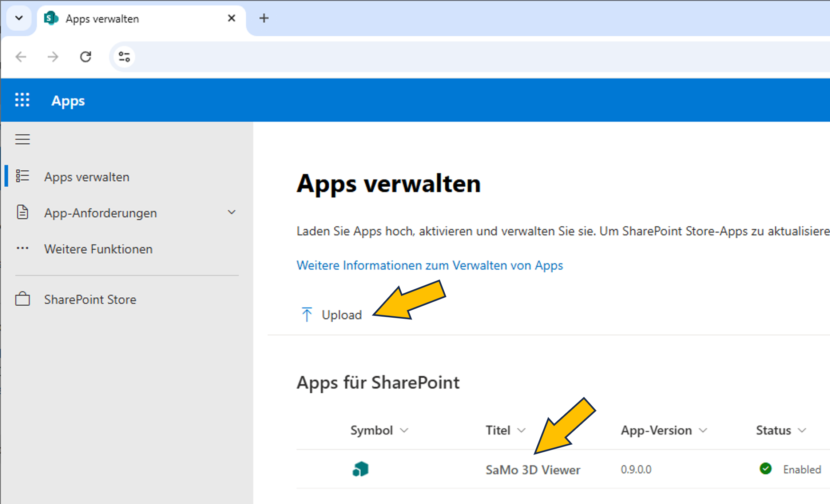This screenshot has height=504, width=830.
Task: Select App-Anforderungen in the sidebar
Action: tap(126, 213)
